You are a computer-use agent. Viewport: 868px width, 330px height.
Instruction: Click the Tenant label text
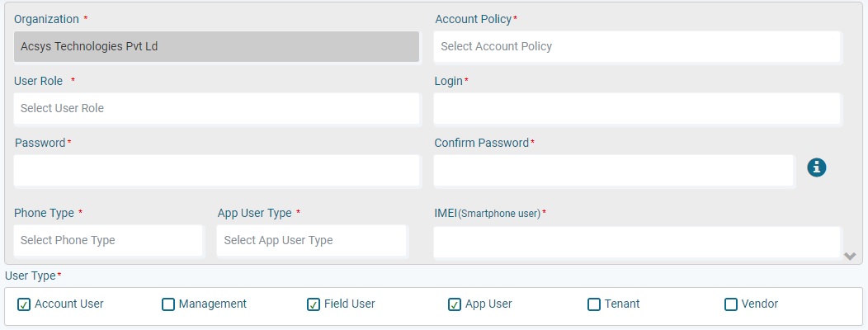(621, 304)
